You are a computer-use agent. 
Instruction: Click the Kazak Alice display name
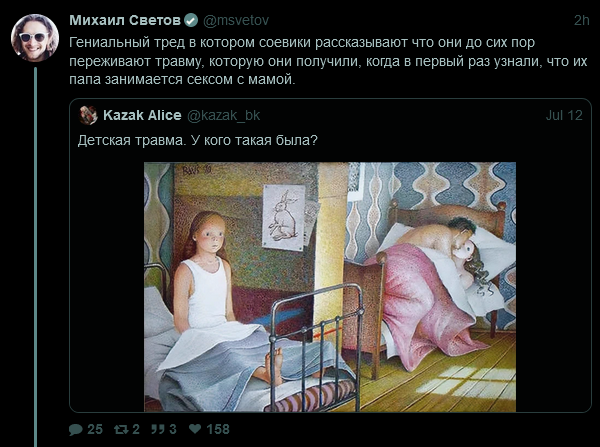pyautogui.click(x=142, y=115)
